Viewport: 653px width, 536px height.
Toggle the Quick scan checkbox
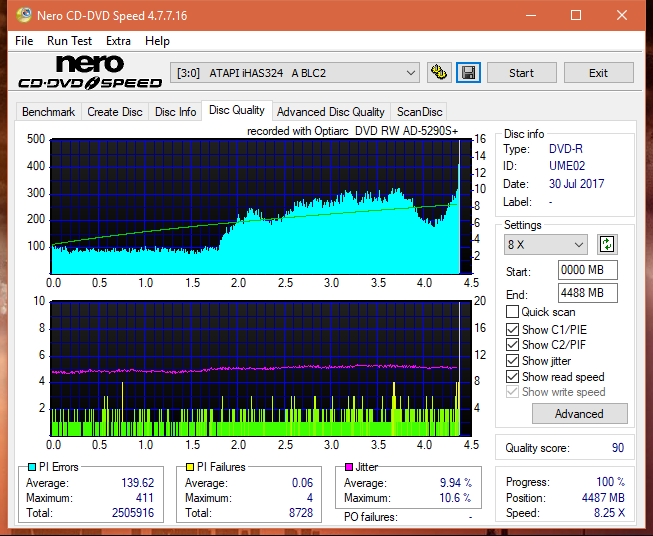coord(512,312)
